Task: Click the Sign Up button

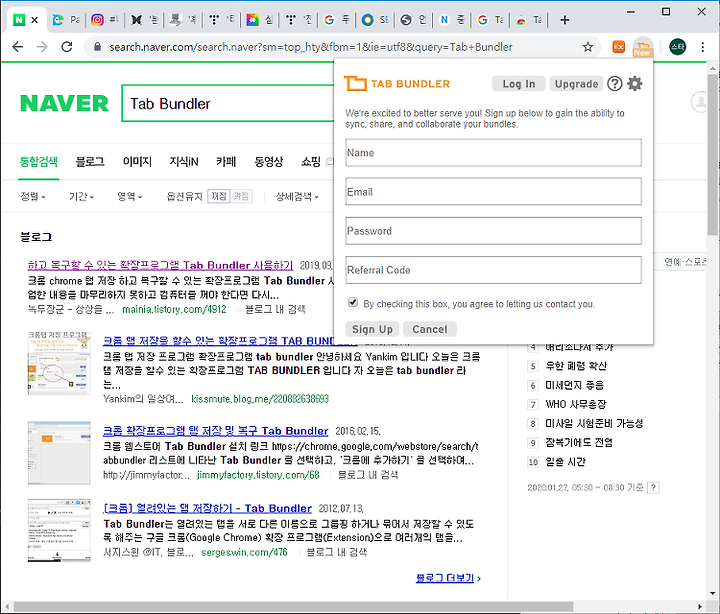Action: [x=372, y=329]
